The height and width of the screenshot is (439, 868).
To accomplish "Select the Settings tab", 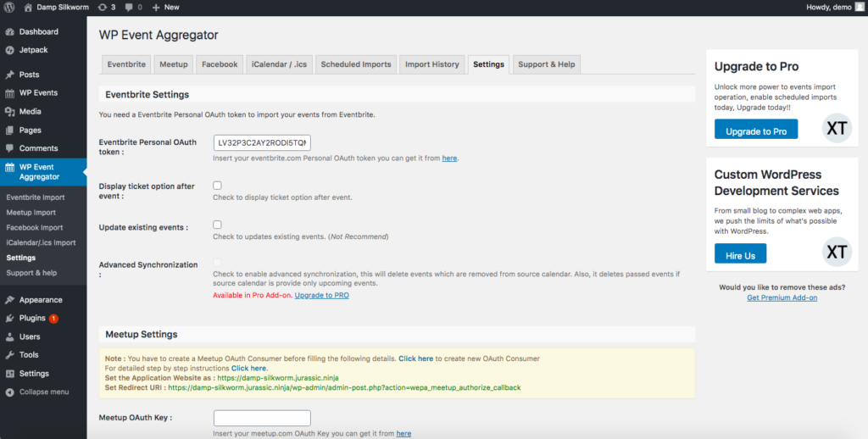I will tap(488, 64).
